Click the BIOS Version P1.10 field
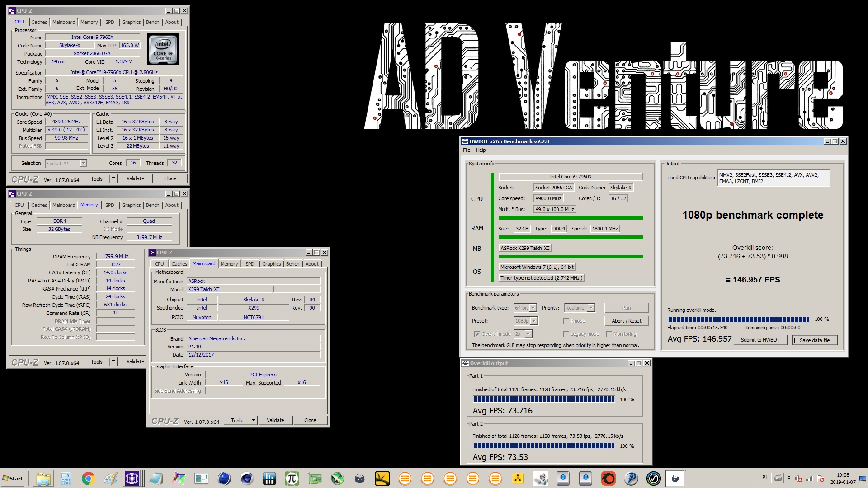This screenshot has height=488, width=868. pos(254,347)
